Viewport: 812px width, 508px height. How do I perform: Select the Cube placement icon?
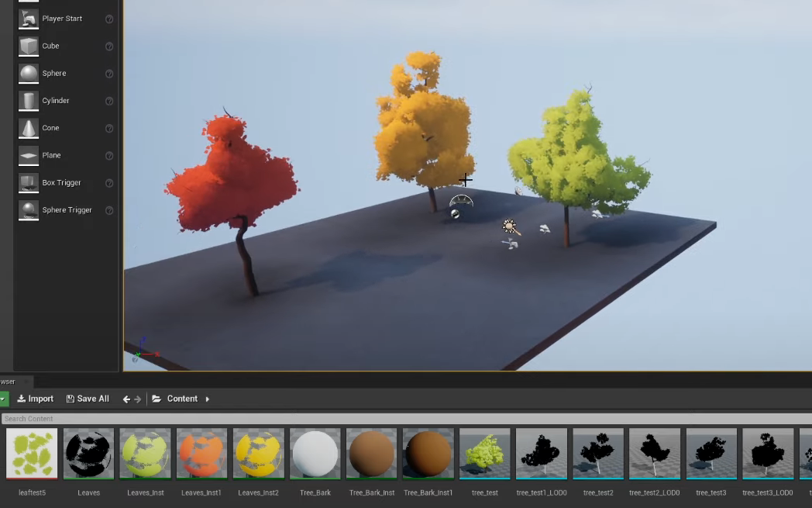click(x=29, y=46)
